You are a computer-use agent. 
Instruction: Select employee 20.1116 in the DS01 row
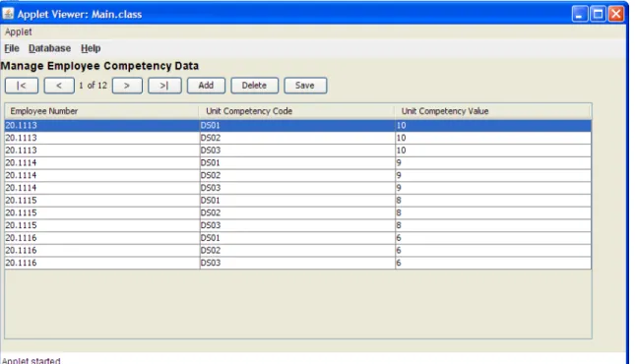coord(102,238)
